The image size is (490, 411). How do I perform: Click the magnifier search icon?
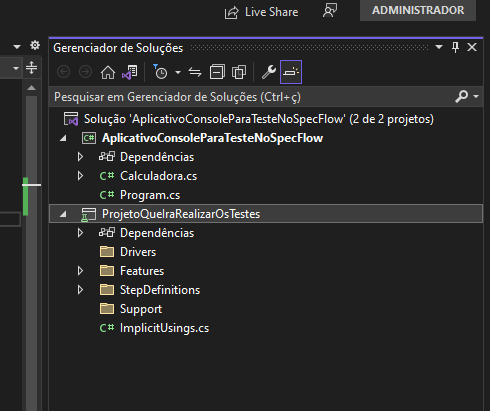(462, 96)
